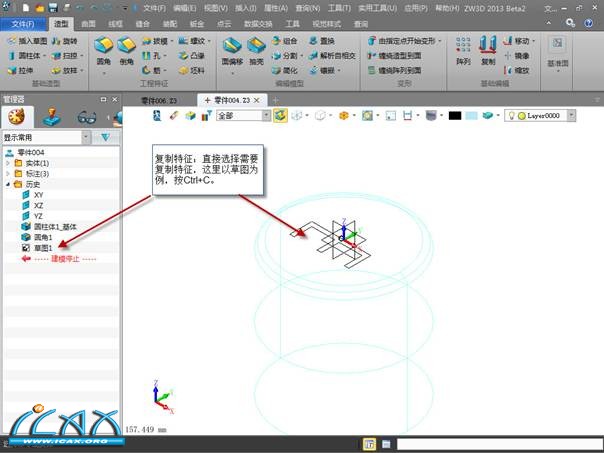Select the 旋转 revolve tool
The image size is (604, 453).
click(x=65, y=40)
